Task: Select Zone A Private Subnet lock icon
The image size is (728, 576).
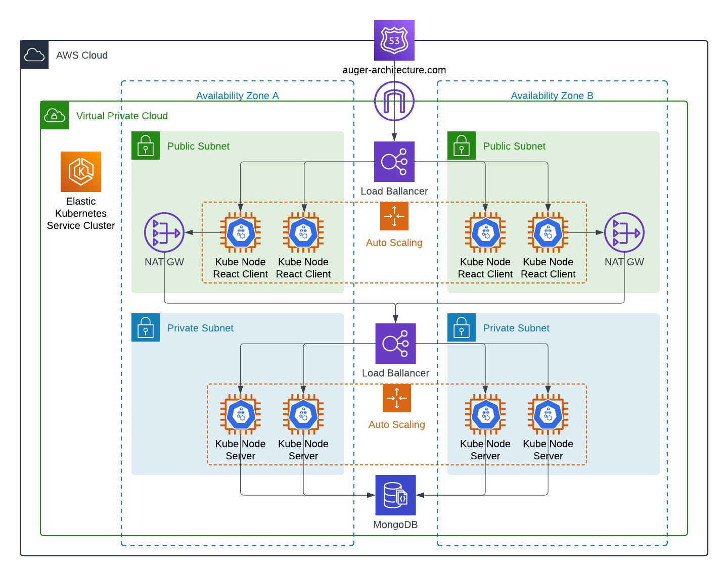Action: tap(146, 327)
